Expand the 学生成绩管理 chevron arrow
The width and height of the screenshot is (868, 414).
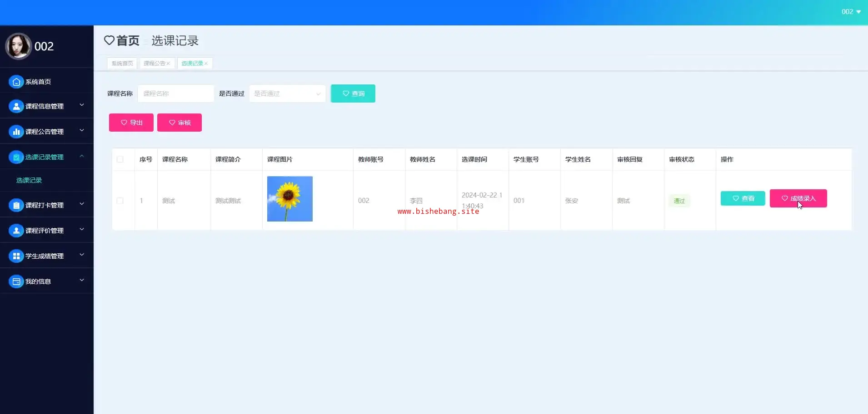point(82,255)
